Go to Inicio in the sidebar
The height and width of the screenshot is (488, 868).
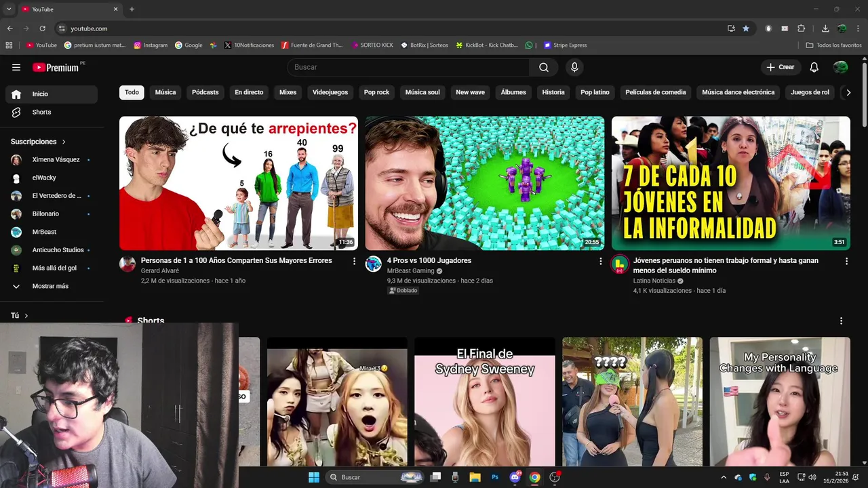point(52,94)
